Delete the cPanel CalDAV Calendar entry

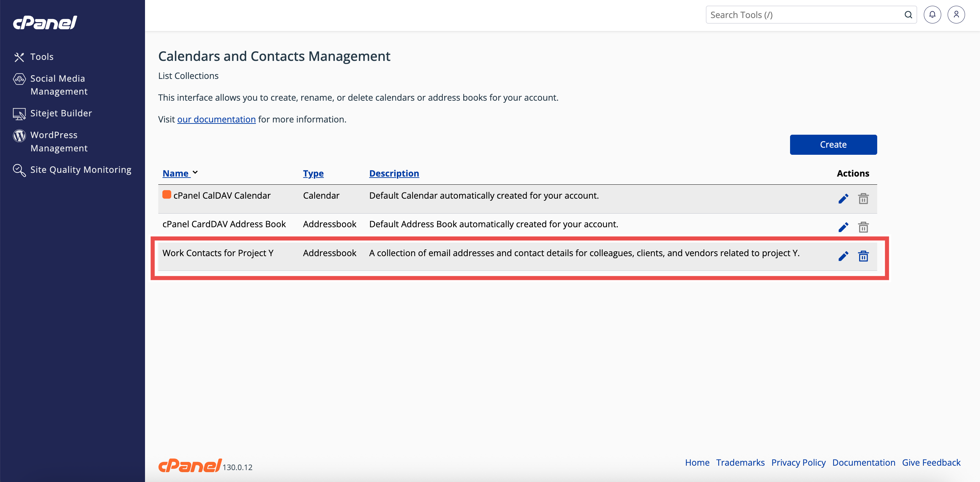[863, 199]
